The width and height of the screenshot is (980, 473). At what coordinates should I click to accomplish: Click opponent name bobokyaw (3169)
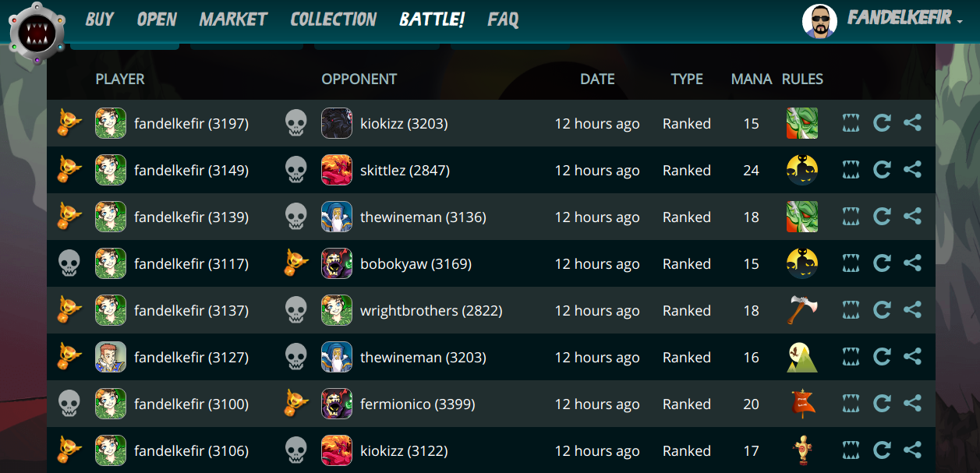coord(416,264)
